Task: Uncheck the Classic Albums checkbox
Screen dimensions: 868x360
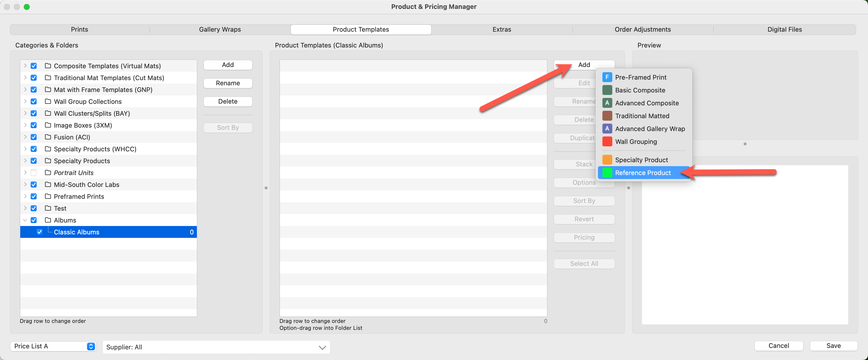Action: (39, 232)
